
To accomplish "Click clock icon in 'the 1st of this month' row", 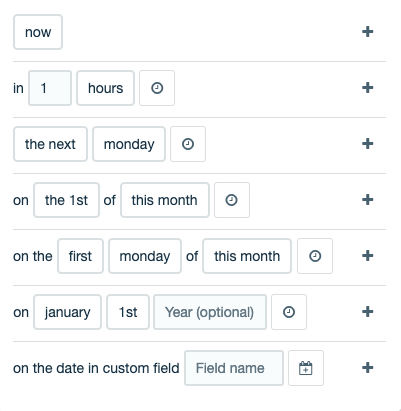I will point(232,200).
